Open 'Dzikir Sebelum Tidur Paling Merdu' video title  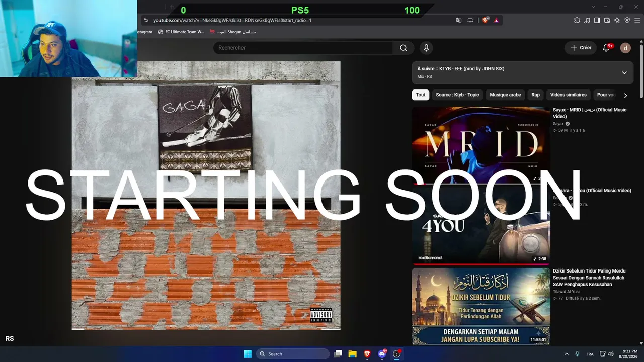pos(589,278)
